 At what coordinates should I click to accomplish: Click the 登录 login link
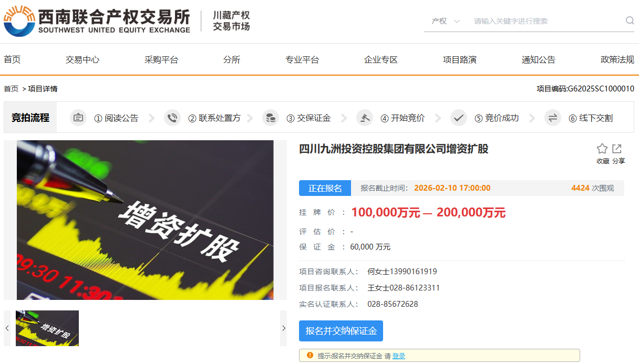tap(398, 356)
